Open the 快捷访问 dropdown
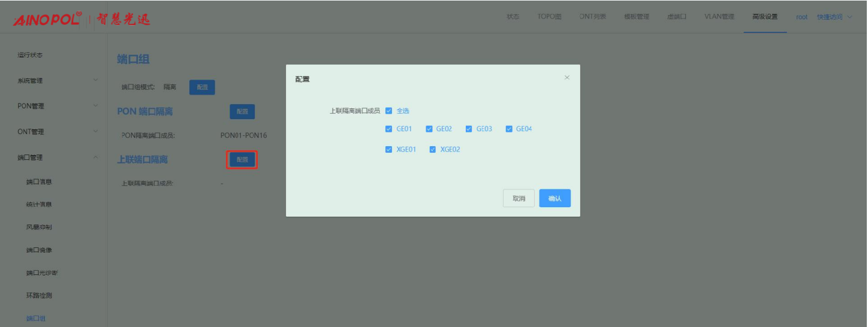The image size is (868, 327). coord(834,17)
